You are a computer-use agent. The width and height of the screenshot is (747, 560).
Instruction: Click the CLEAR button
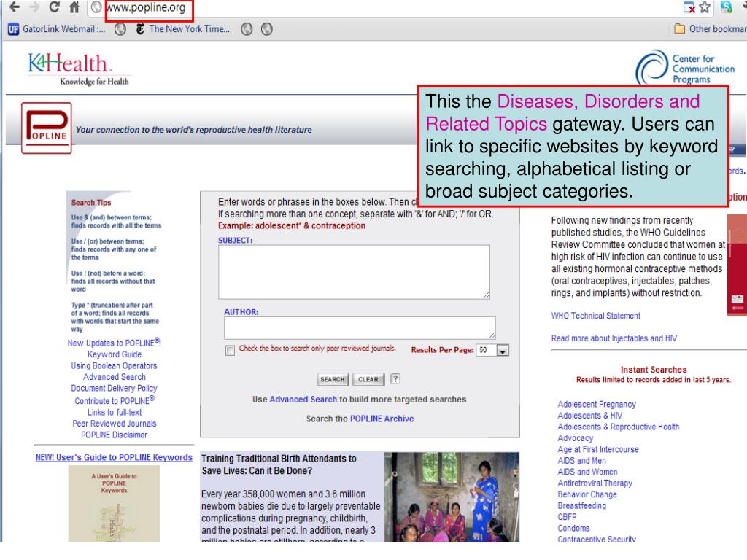click(368, 379)
